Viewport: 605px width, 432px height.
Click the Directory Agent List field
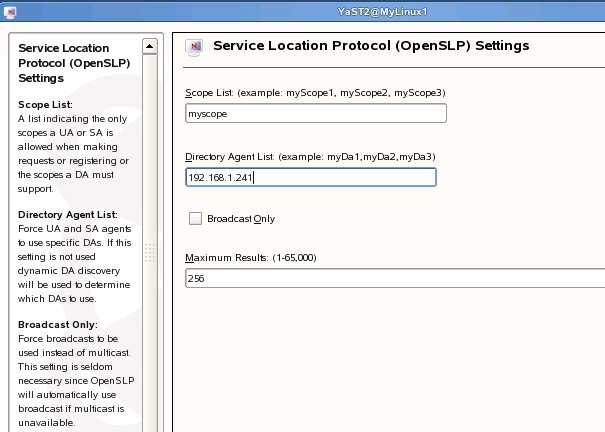(x=311, y=177)
